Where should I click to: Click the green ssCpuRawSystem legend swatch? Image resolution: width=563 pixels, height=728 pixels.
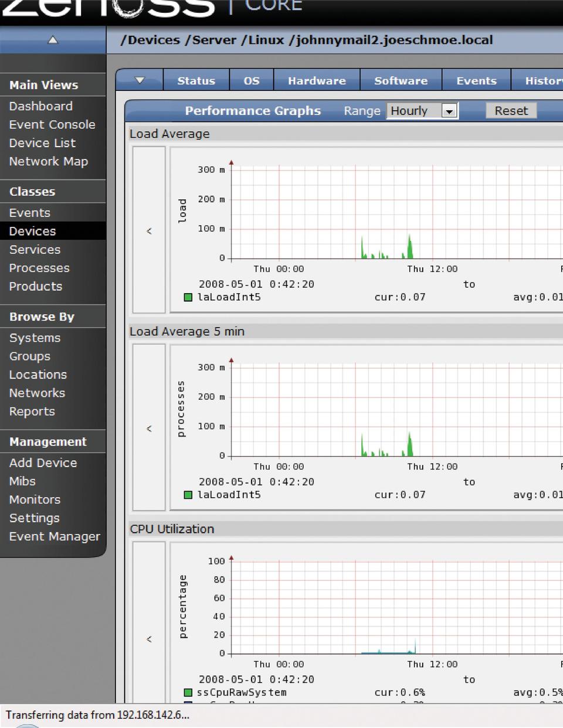point(188,692)
